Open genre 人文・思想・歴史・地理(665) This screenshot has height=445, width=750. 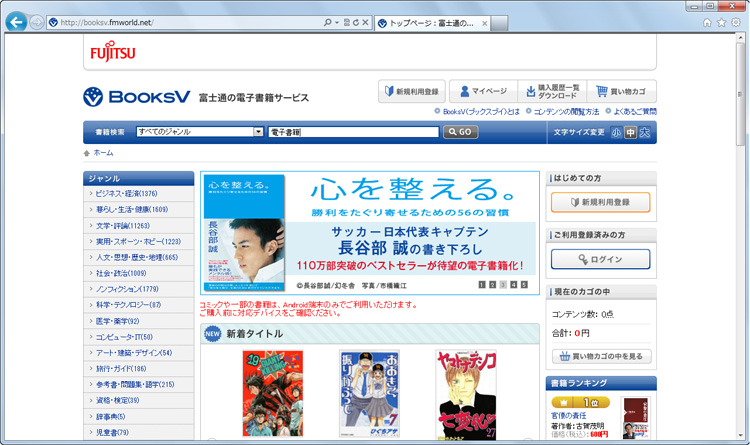click(137, 257)
